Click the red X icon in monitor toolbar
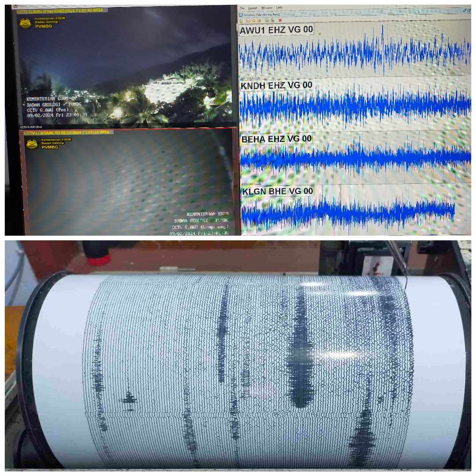Image resolution: width=476 pixels, height=476 pixels. (280, 20)
